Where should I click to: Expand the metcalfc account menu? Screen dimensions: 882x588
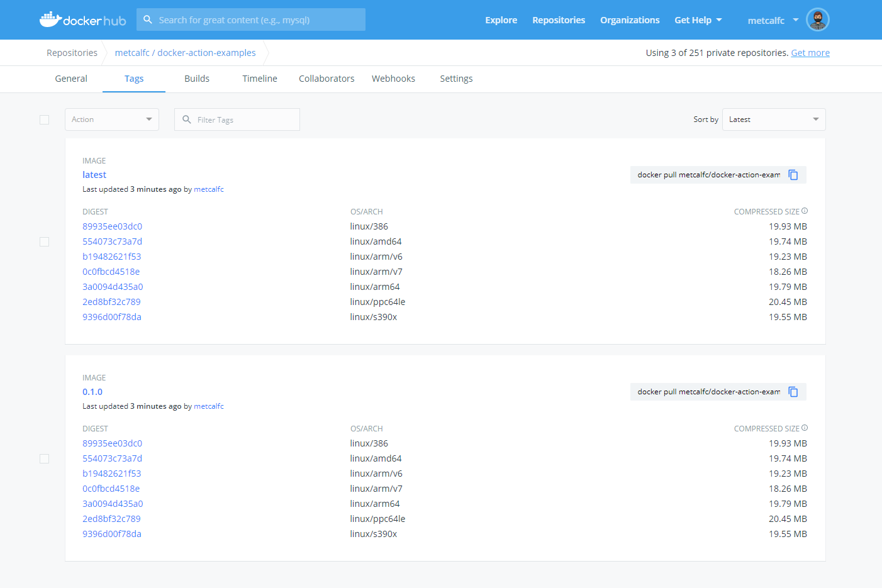pyautogui.click(x=773, y=20)
